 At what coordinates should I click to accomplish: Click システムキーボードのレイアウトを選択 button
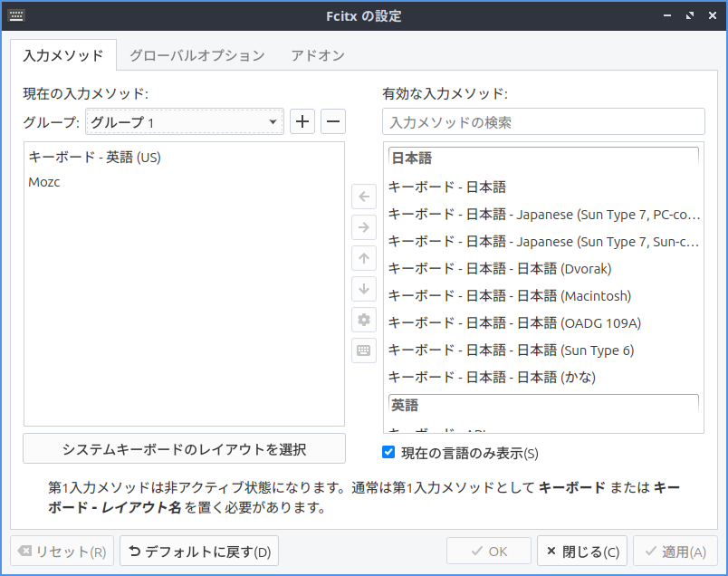pos(185,448)
